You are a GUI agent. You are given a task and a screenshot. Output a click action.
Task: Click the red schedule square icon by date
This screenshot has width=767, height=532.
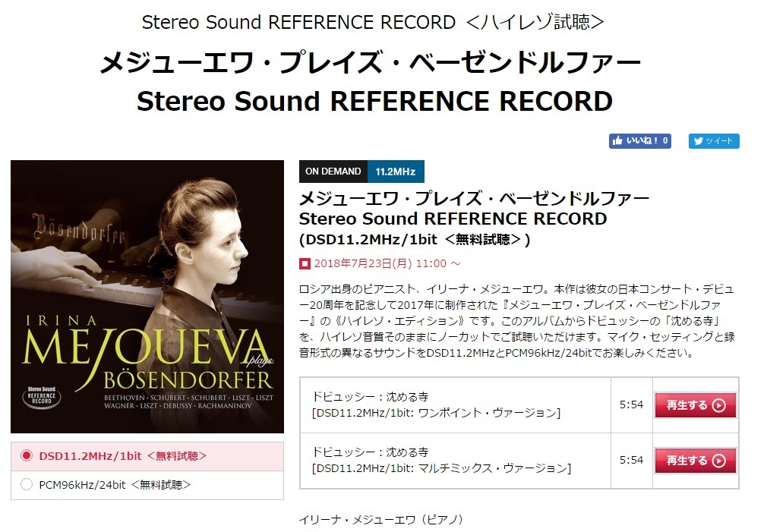pos(305,264)
